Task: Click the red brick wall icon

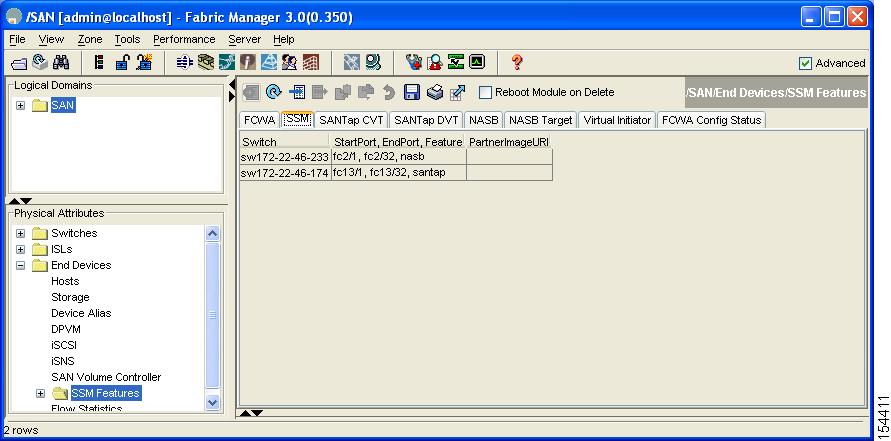Action: click(310, 63)
